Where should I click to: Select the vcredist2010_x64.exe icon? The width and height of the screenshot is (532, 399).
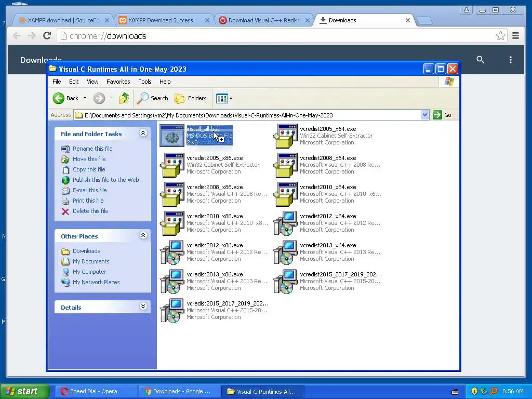pos(285,194)
